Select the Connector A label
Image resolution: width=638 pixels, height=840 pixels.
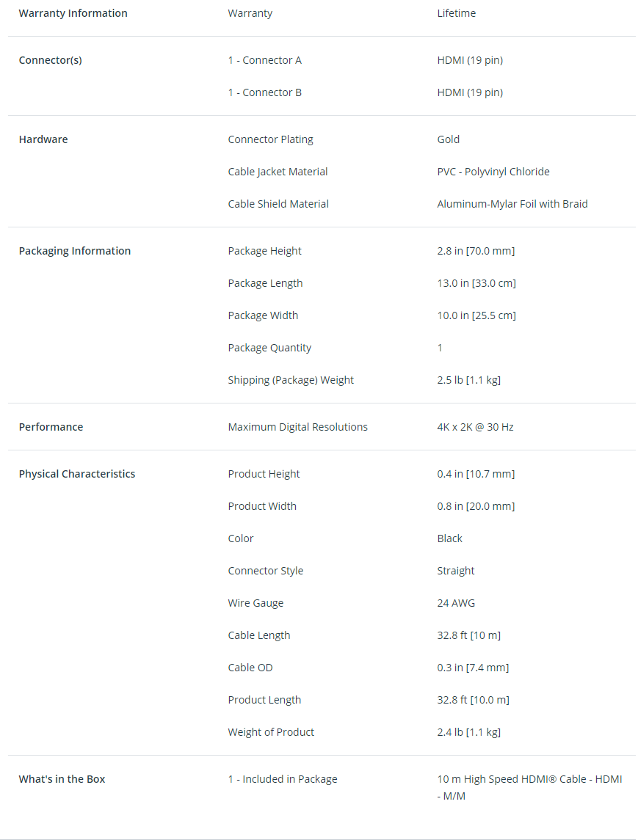point(264,60)
